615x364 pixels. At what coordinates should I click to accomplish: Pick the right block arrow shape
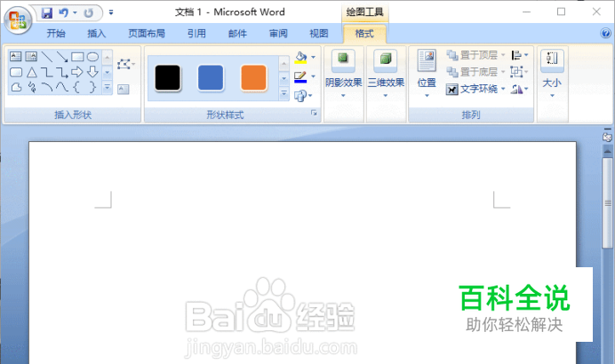(77, 72)
